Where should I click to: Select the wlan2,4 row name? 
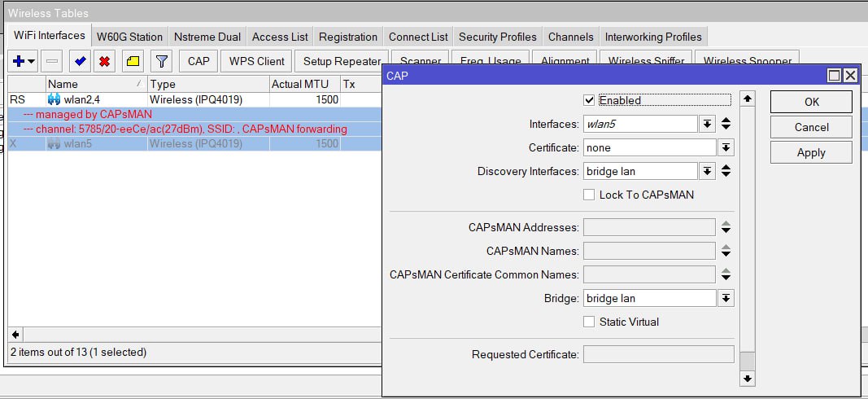(x=82, y=100)
